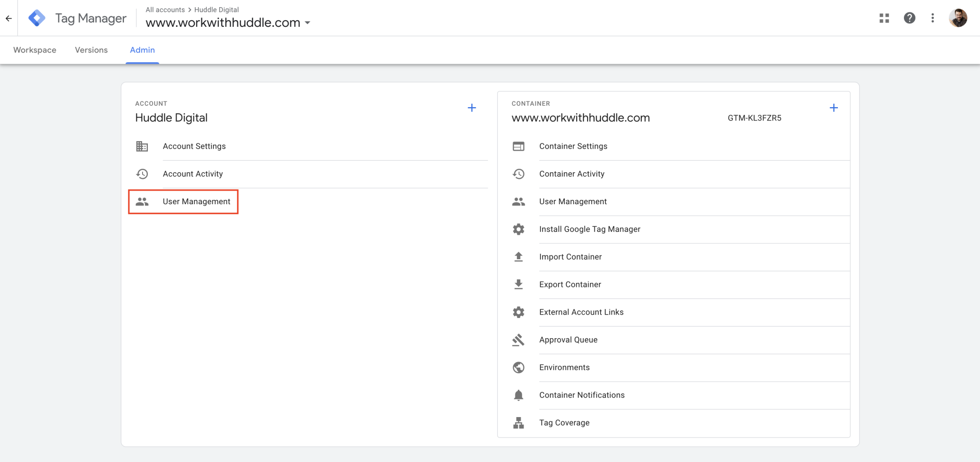
Task: Select the Admin tab
Action: [143, 50]
